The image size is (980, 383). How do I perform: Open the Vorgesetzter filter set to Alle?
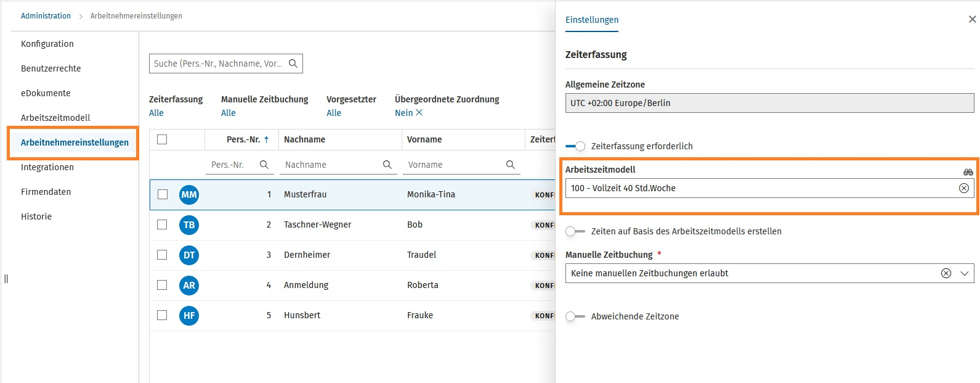coord(334,113)
